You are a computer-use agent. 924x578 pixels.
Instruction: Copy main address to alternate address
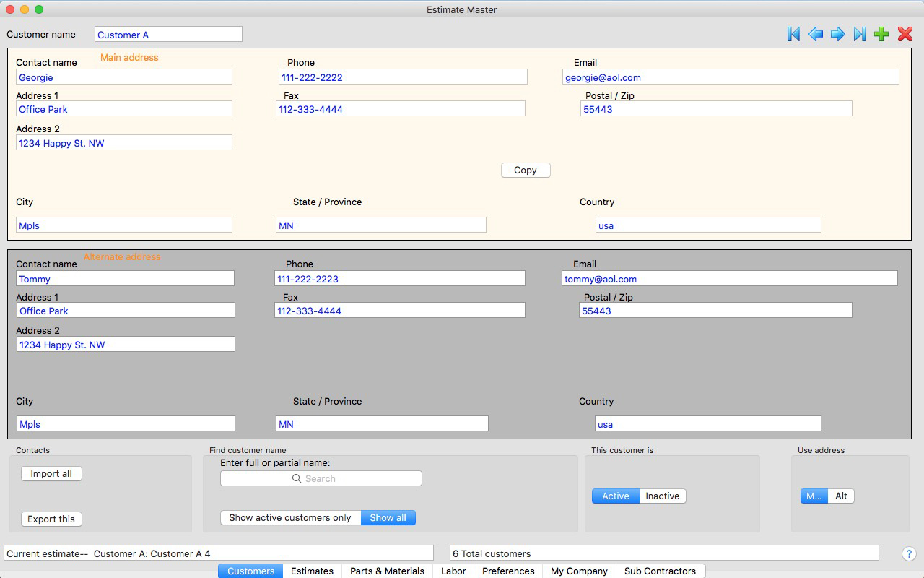526,170
